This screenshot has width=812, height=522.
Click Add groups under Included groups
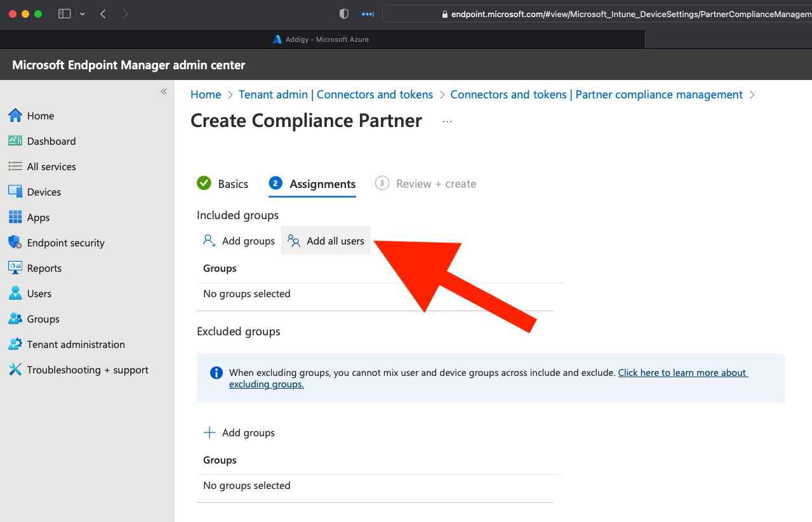click(x=239, y=241)
